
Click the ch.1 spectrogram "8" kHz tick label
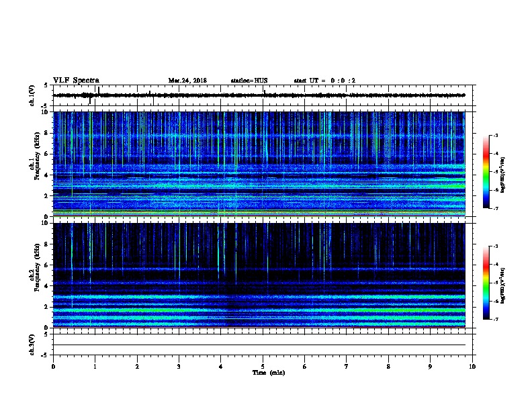coord(48,133)
